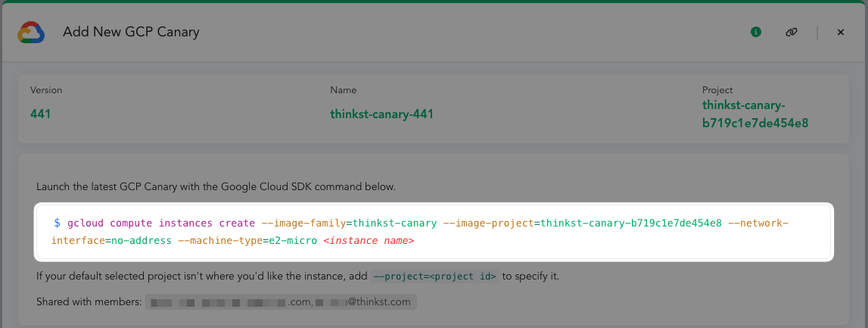Image resolution: width=868 pixels, height=328 pixels.
Task: Close the Add New GCP Canary dialog
Action: 840,32
